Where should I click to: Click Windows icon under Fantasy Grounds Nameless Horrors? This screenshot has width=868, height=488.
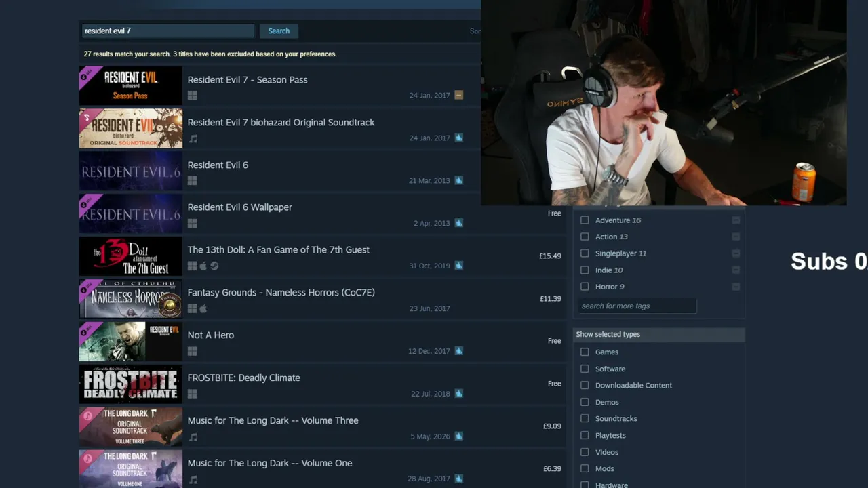[x=193, y=309]
